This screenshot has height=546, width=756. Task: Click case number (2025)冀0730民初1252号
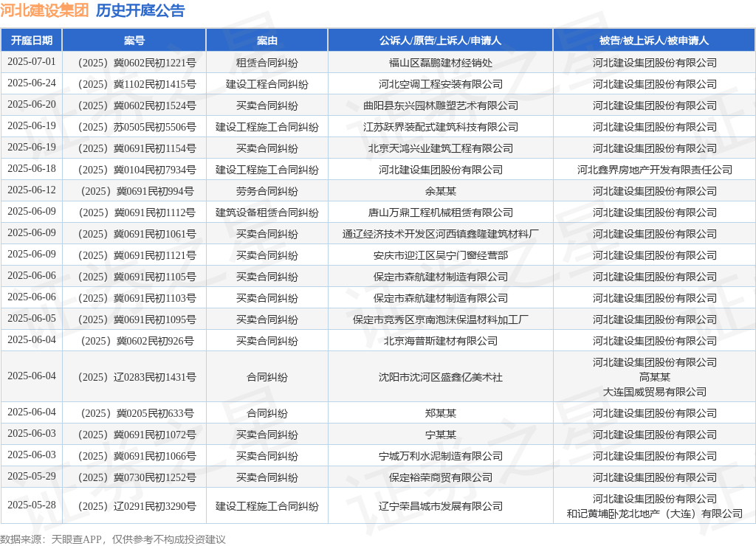[137, 477]
